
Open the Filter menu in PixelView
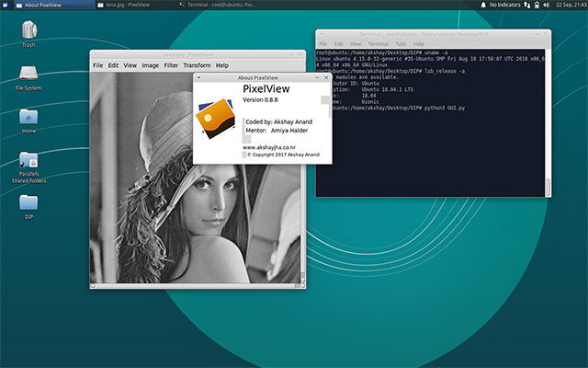click(171, 65)
